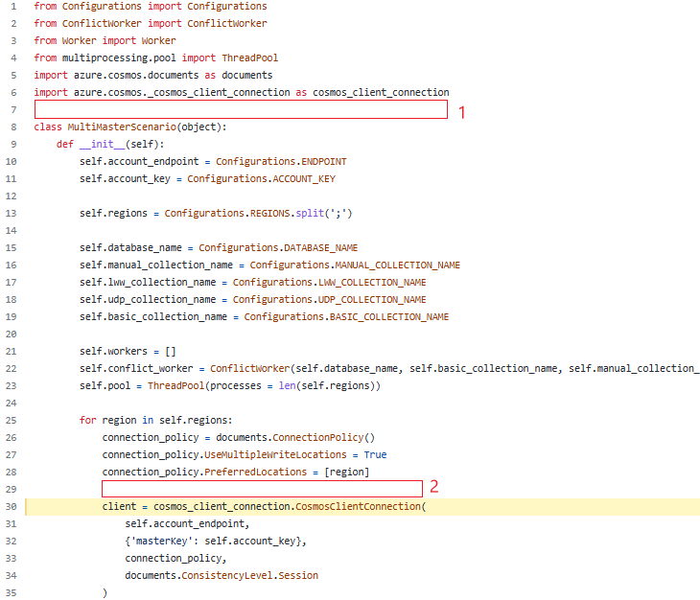
Task: Click line number 25 in the gutter
Action: [x=11, y=420]
